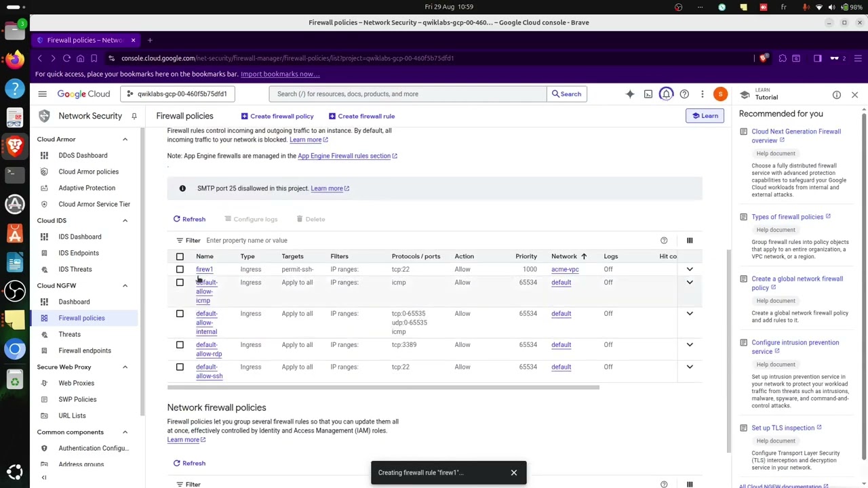Go to browser home page icon
This screenshot has width=868, height=488.
click(x=80, y=58)
